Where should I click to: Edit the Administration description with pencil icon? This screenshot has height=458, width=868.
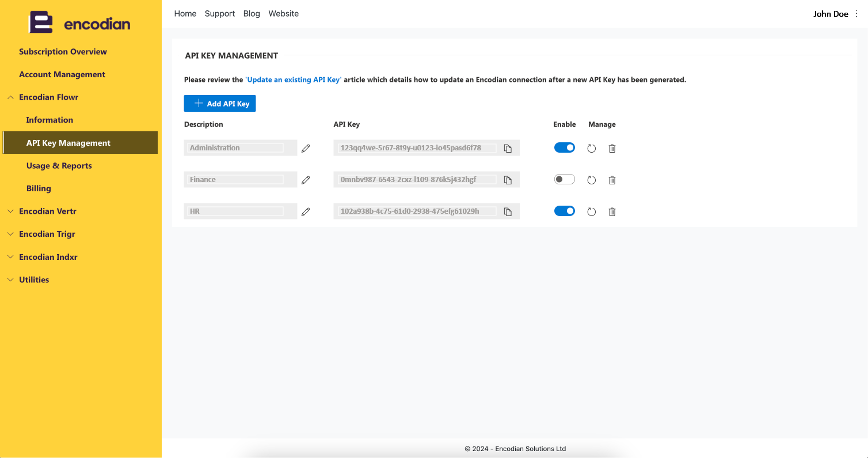tap(306, 148)
